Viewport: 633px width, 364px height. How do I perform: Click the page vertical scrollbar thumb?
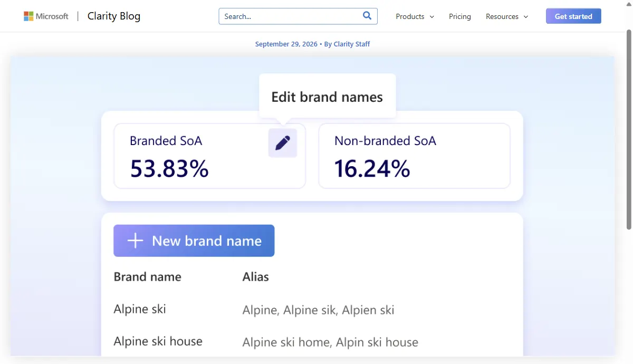pyautogui.click(x=629, y=129)
